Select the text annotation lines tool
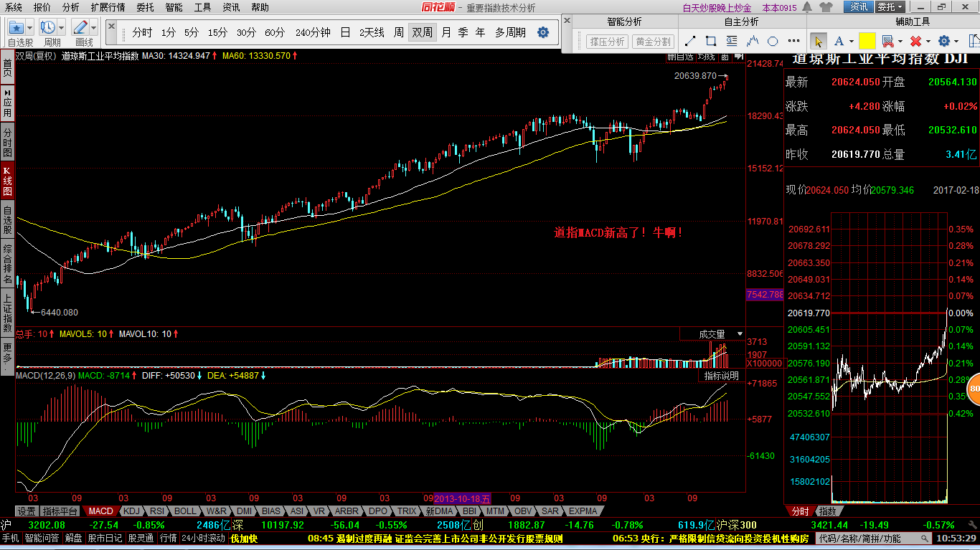980x550 pixels. [732, 41]
